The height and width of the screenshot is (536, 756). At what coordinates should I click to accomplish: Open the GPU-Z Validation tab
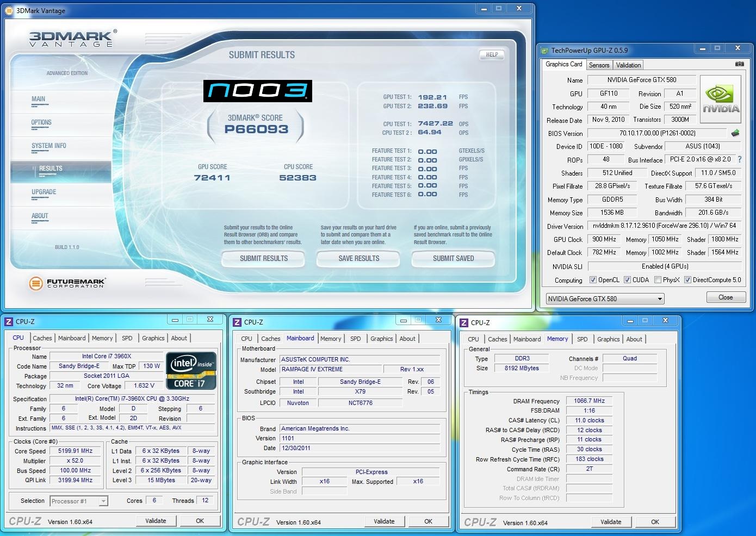click(628, 65)
